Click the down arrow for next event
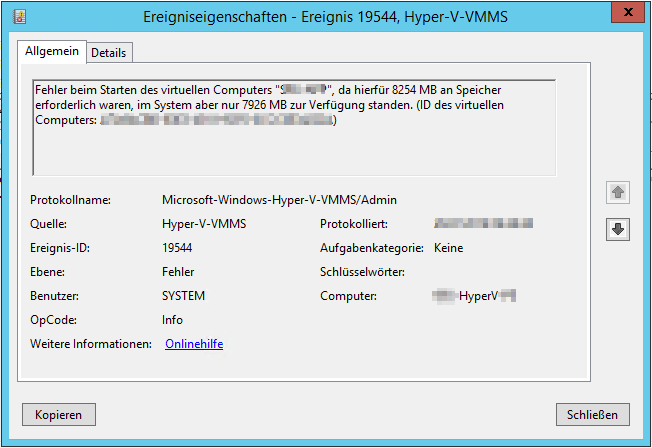This screenshot has width=652, height=448. point(618,229)
